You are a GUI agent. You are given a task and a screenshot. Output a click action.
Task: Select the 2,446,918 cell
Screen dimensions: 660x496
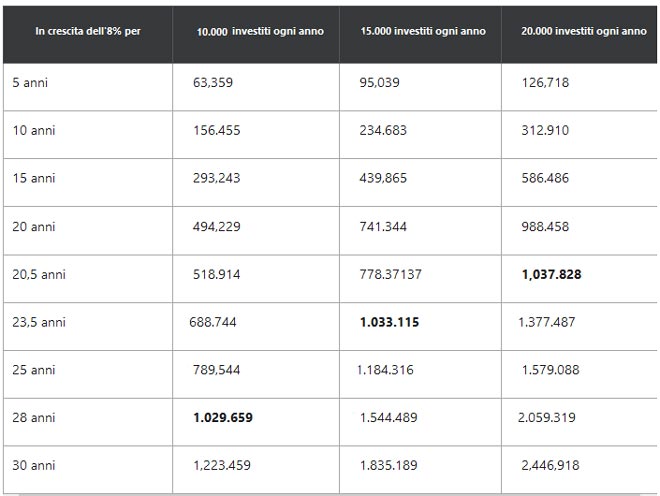point(550,465)
